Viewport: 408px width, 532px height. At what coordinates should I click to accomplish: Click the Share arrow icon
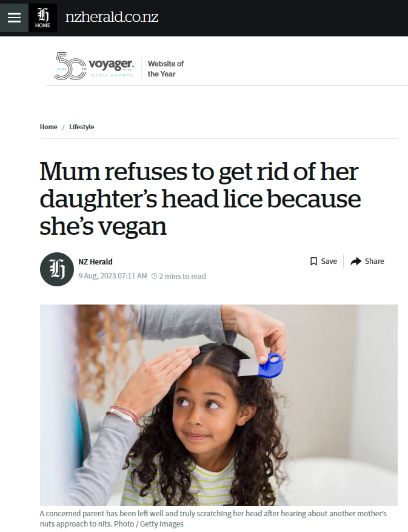(356, 261)
